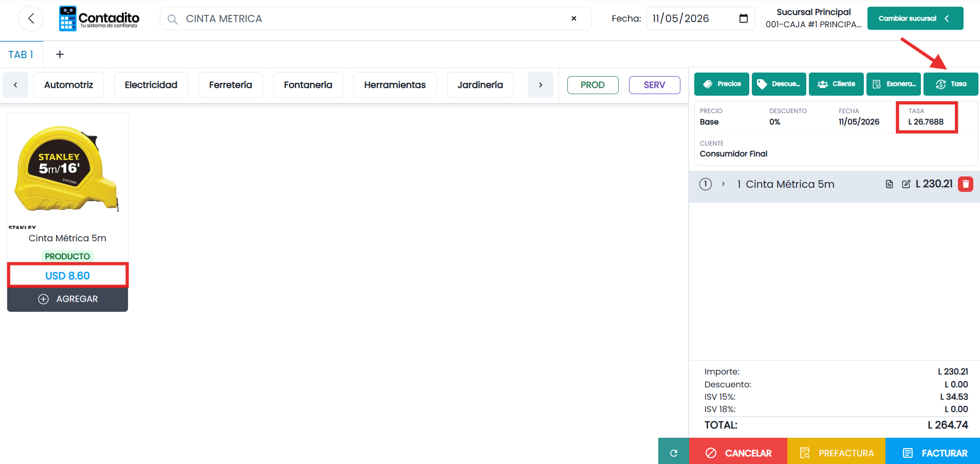Open note for Cinta Métrica line
Image resolution: width=980 pixels, height=464 pixels.
point(889,184)
